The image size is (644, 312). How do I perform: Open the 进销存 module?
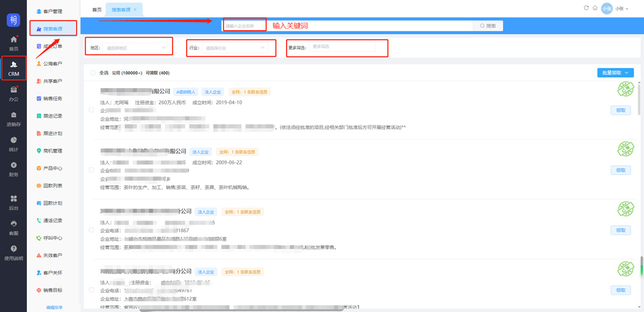coord(14,118)
